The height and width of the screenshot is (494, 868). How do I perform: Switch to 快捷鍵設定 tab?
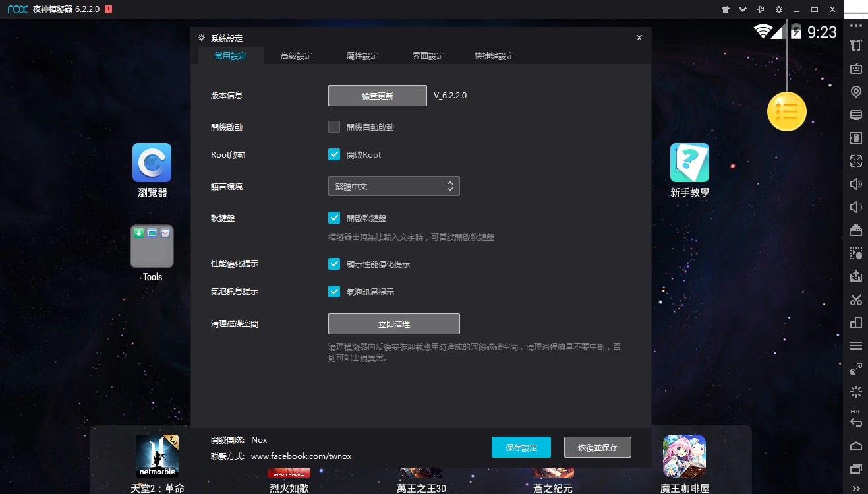pos(494,56)
